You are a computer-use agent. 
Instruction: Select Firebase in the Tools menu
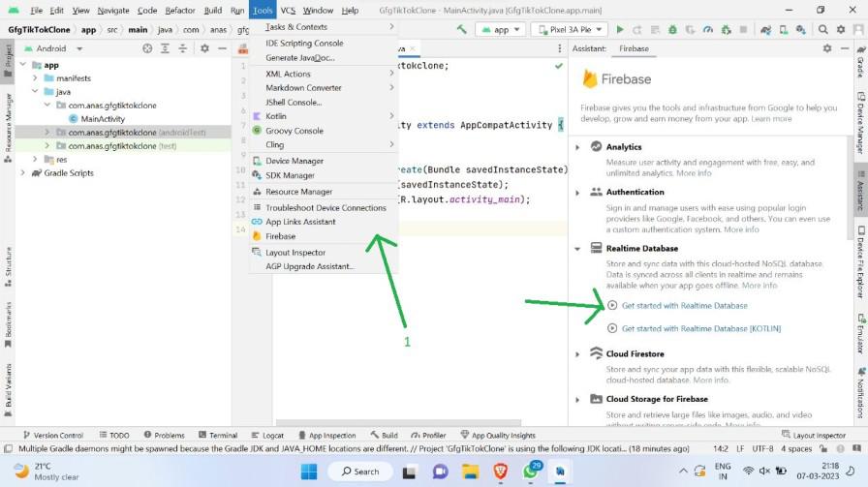tap(324, 236)
